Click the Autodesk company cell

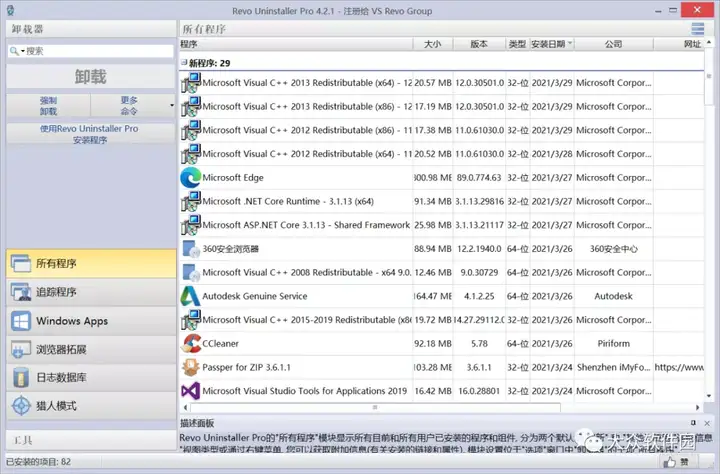coord(613,296)
